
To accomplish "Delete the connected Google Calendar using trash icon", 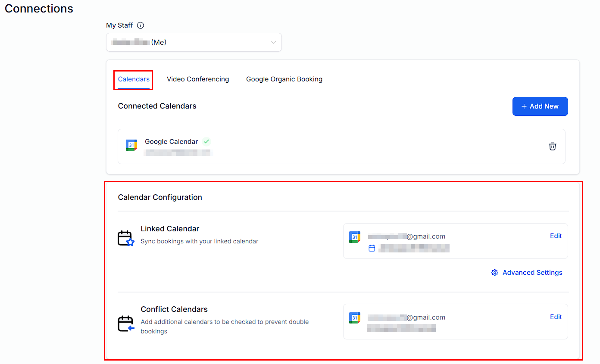I will 553,146.
